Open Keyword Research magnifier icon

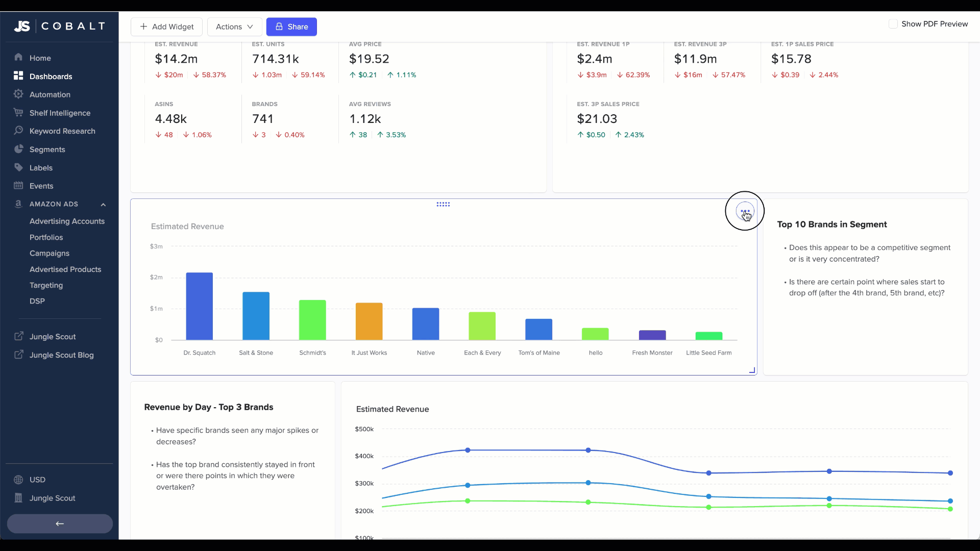(18, 130)
